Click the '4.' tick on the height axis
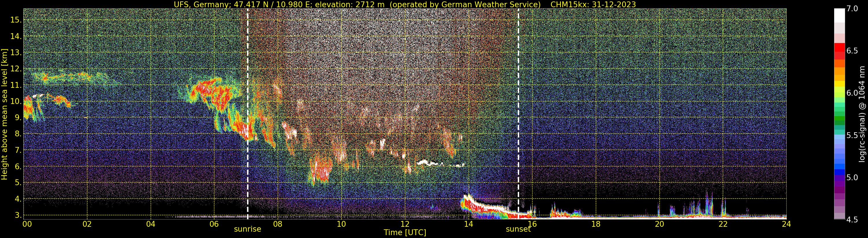868x238 pixels. [x=18, y=199]
